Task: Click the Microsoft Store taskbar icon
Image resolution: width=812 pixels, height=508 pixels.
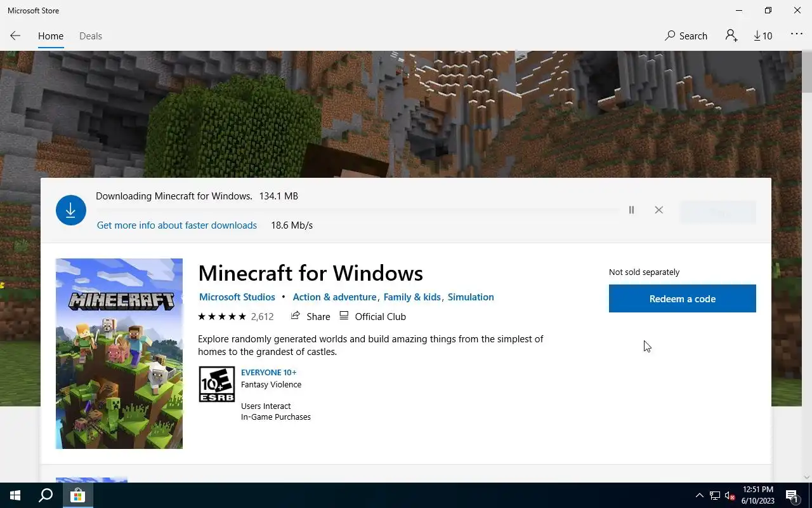Action: [x=77, y=495]
